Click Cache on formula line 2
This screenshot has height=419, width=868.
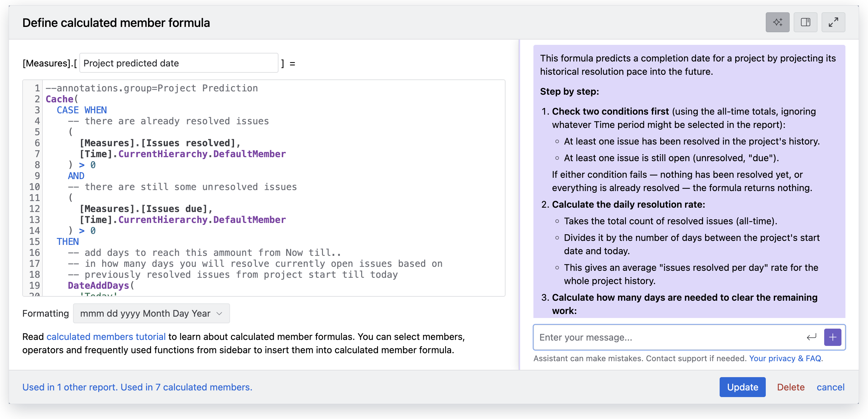click(x=59, y=99)
